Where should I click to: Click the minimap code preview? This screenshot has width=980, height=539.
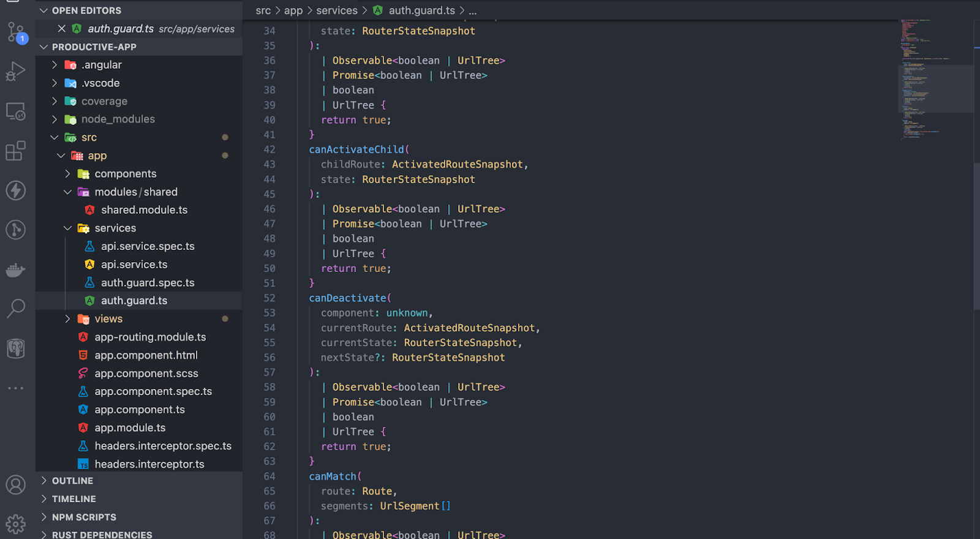point(925,80)
